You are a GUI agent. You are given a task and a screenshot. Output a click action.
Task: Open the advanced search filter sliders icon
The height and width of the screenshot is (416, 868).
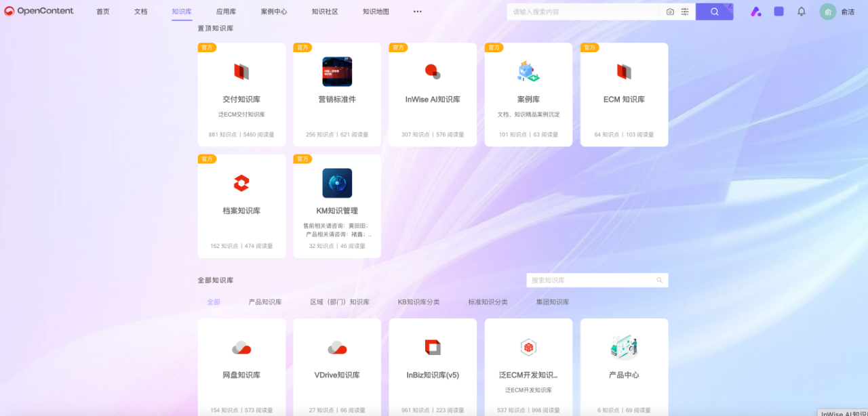(x=685, y=12)
